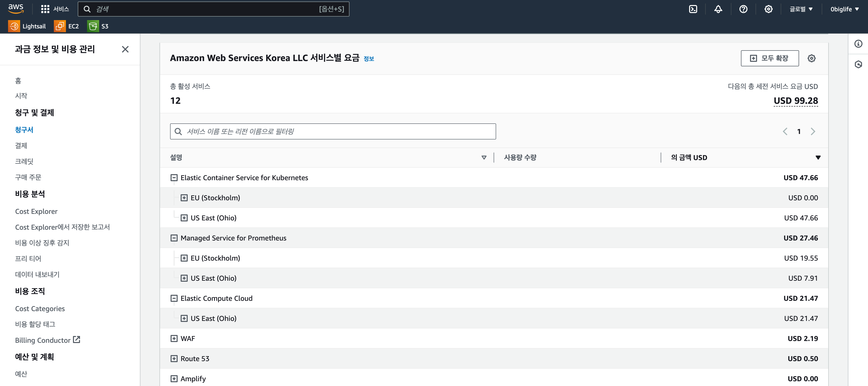The image size is (868, 386).
Task: Open 예산 budgets in sidebar
Action: pos(21,374)
